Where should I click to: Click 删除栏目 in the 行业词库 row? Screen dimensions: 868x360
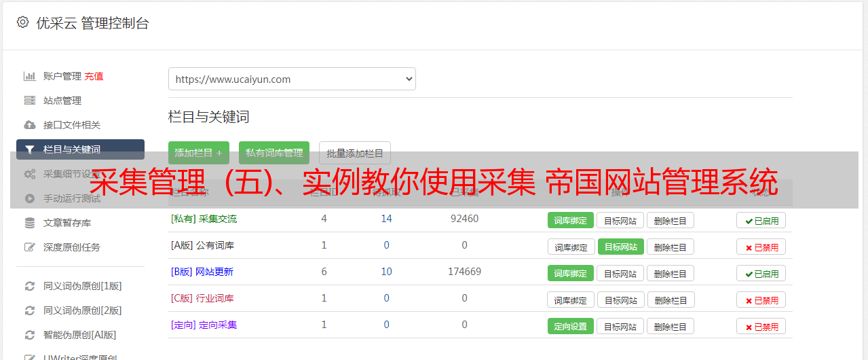click(x=671, y=300)
